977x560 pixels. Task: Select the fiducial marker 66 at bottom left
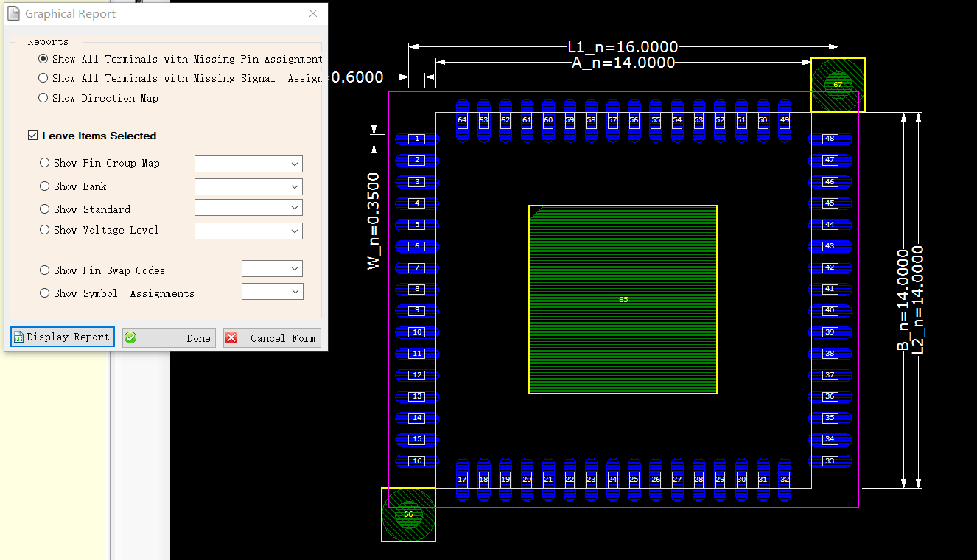408,515
